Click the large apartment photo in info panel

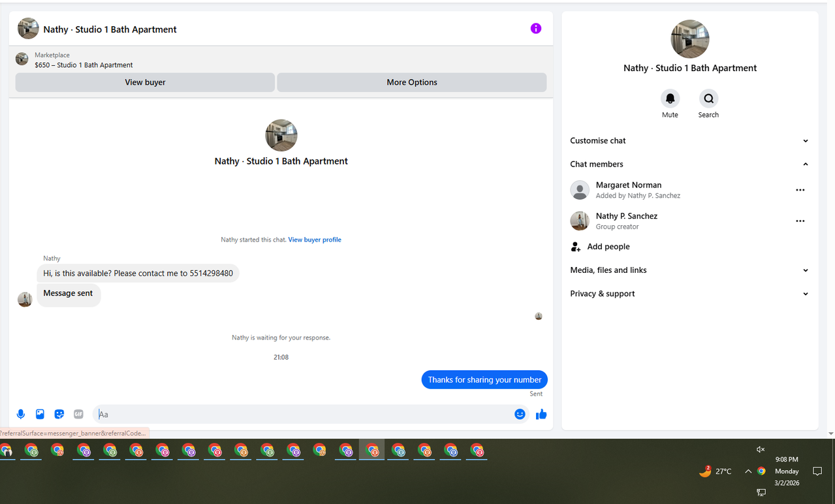(x=690, y=39)
